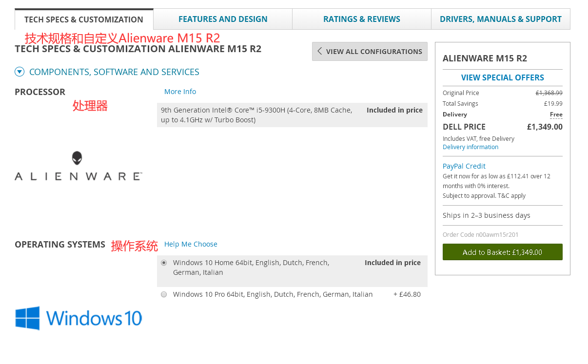The height and width of the screenshot is (364, 588).
Task: Open the PayPal Credit link
Action: pos(464,166)
